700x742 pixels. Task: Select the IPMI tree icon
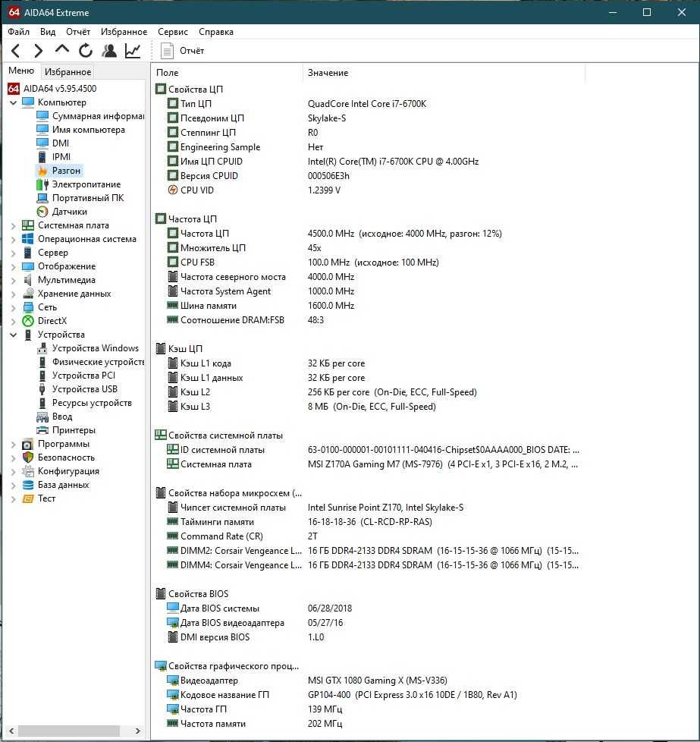point(42,156)
